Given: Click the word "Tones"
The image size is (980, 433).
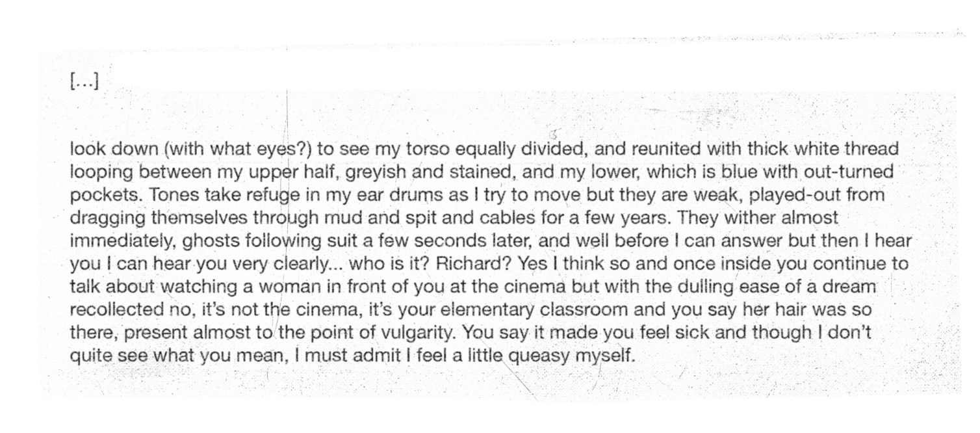Looking at the screenshot, I should 151,196.
